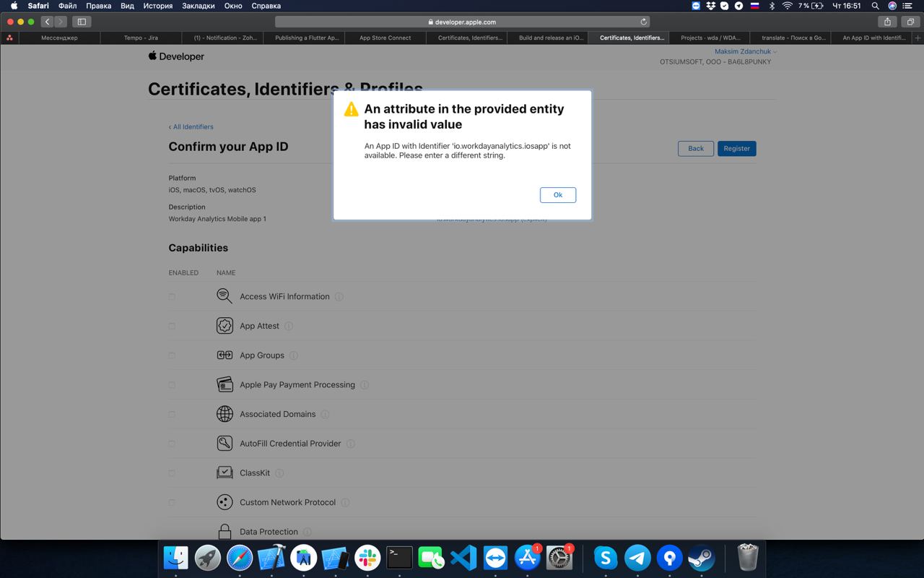Click the developer.apple.com address bar

[462, 22]
